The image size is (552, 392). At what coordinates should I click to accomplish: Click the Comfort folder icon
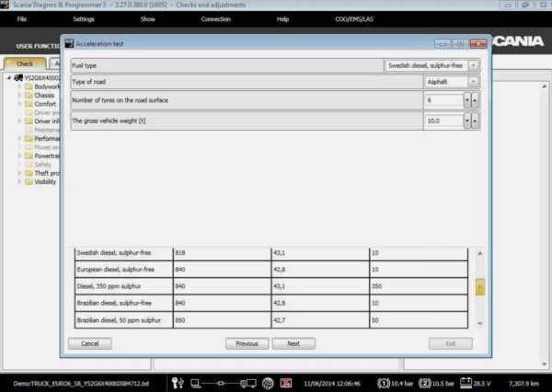coord(29,104)
